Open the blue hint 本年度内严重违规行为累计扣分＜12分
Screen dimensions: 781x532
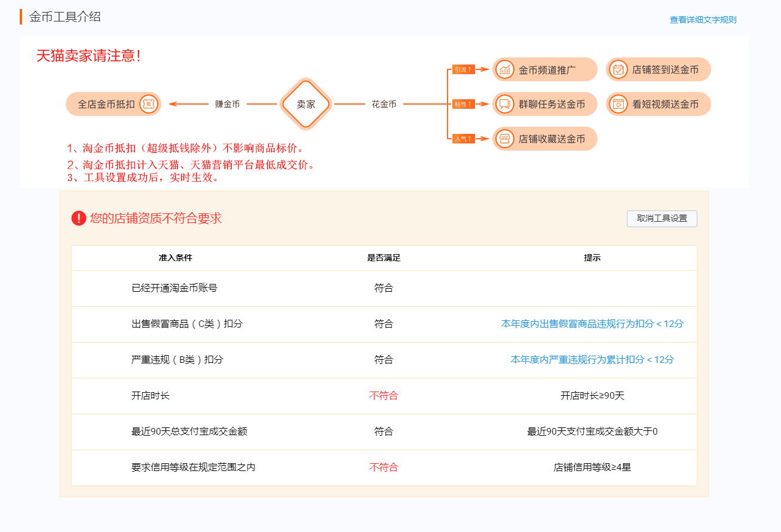[592, 360]
